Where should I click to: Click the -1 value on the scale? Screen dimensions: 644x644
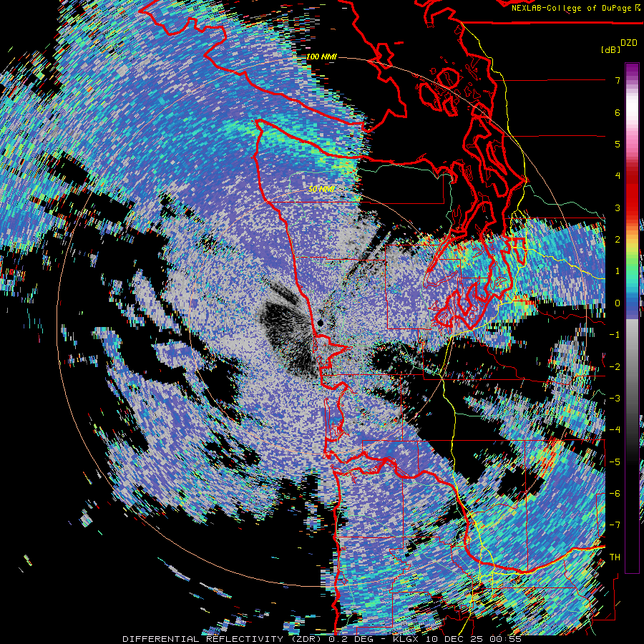tap(615, 335)
